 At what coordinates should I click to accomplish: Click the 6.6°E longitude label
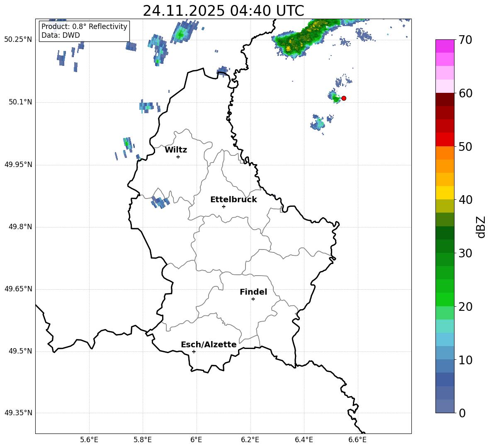pyautogui.click(x=357, y=440)
